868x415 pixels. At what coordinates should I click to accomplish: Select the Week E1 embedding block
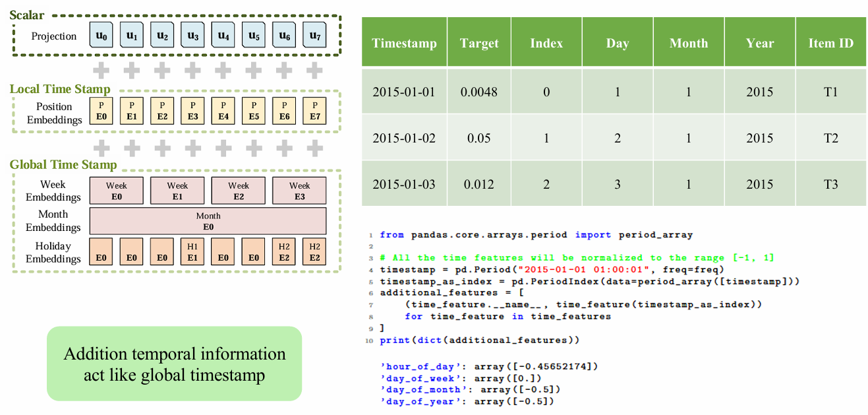(177, 191)
